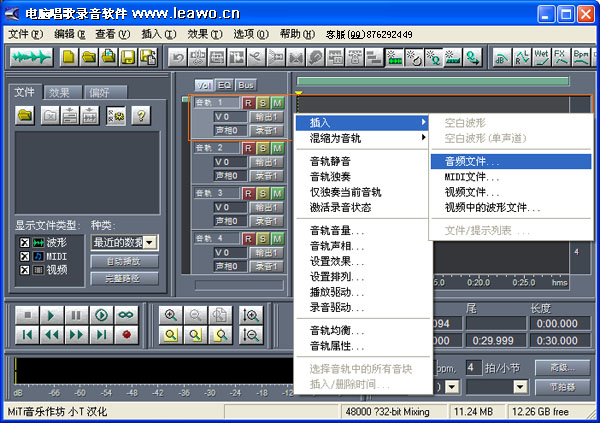This screenshot has width=600, height=423.
Task: Click the 完整路径 button
Action: pos(124,278)
